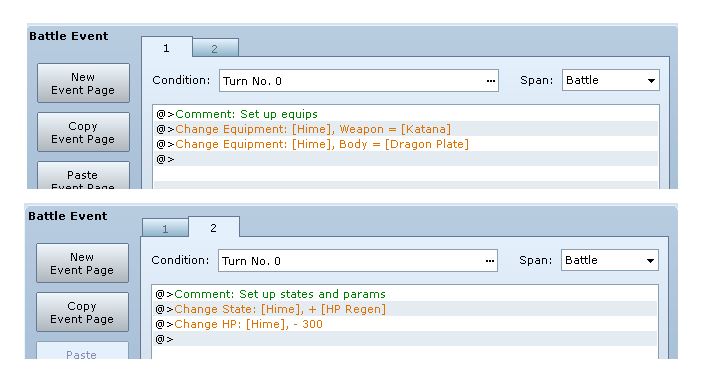This screenshot has width=715, height=382.
Task: Select the Change State + [HP Regen] line
Action: pos(406,309)
